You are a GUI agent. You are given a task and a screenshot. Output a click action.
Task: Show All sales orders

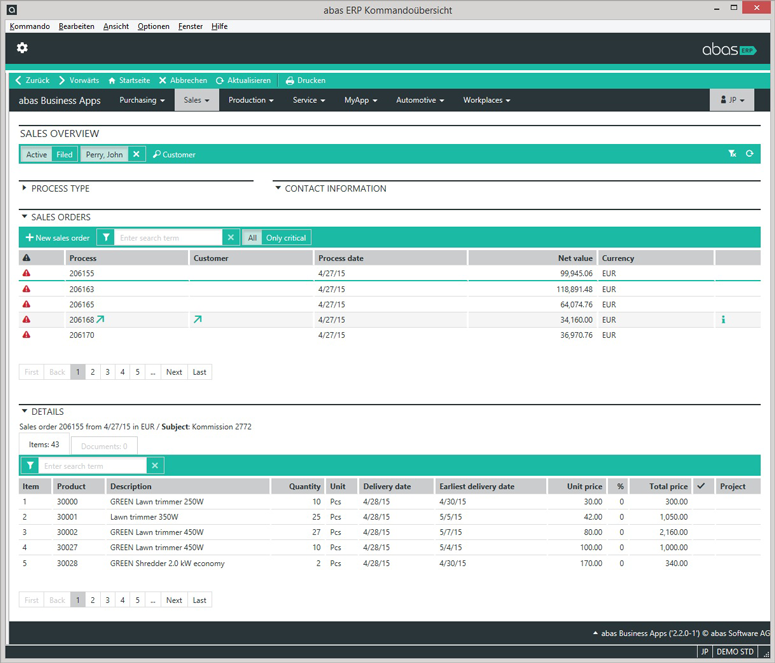click(x=252, y=237)
